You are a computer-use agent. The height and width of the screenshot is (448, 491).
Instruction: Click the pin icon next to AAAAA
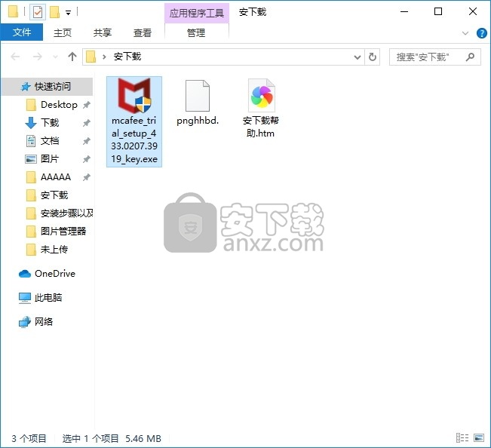pyautogui.click(x=87, y=177)
